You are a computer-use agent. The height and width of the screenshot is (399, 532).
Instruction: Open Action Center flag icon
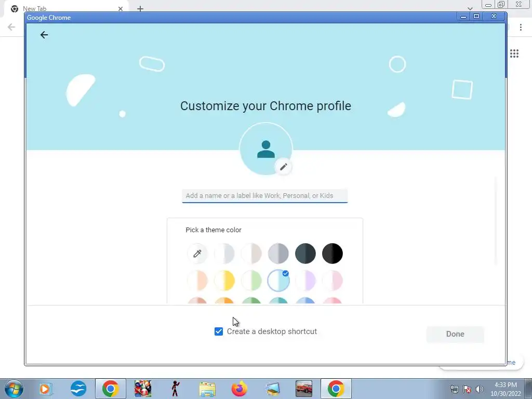coord(467,389)
